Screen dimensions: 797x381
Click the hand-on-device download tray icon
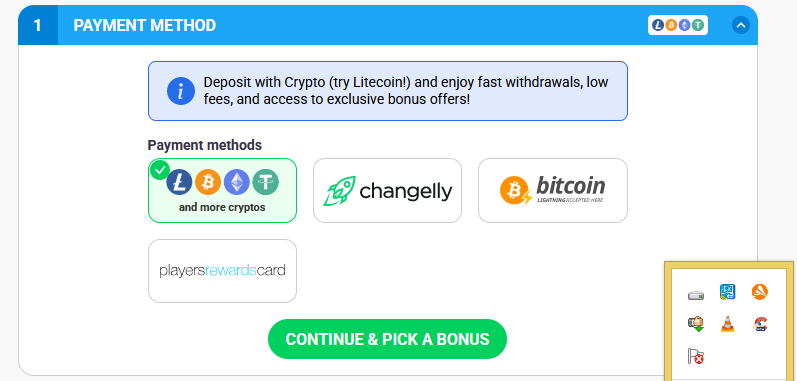(696, 324)
